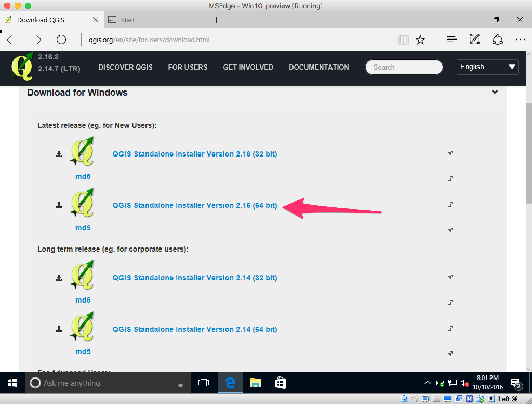
Task: Open the FOR USERS menu
Action: (188, 67)
